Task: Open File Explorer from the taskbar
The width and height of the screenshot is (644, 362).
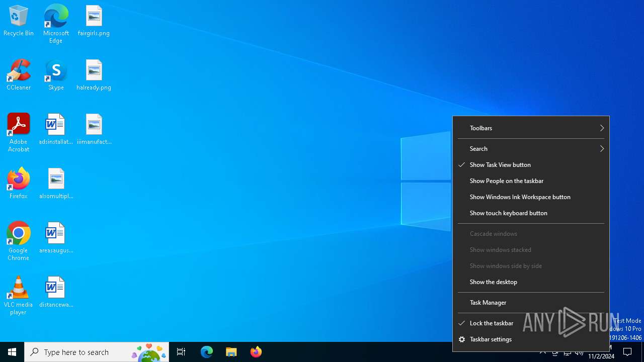Action: [x=231, y=352]
